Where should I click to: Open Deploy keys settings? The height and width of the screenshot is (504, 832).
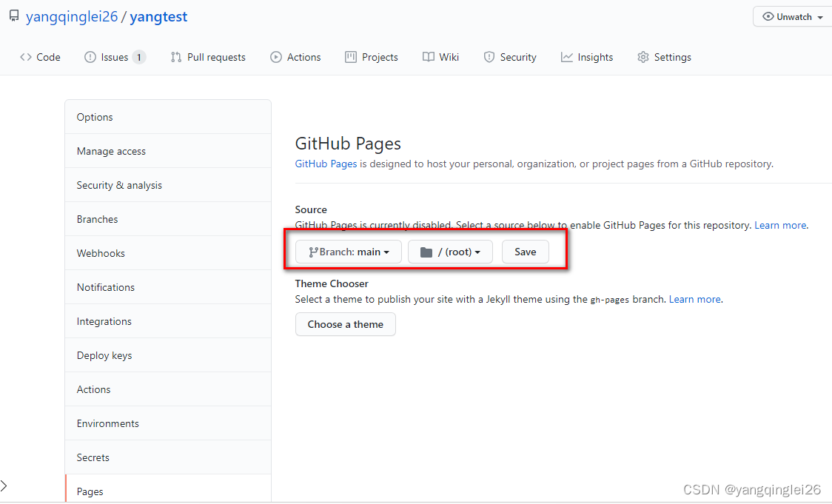[168, 355]
